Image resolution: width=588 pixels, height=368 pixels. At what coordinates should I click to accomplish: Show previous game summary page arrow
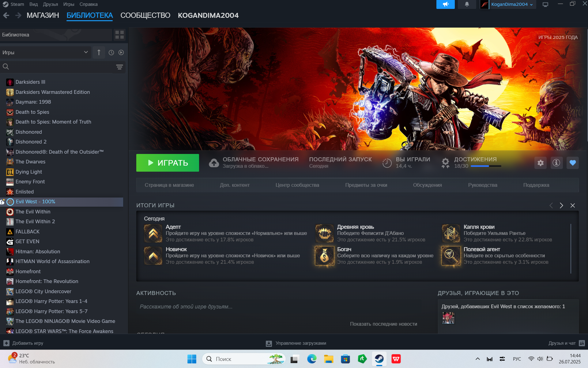point(551,205)
